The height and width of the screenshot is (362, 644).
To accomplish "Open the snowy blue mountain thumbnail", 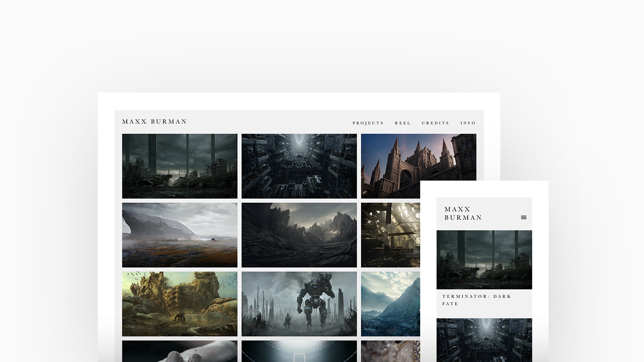I will coord(390,304).
